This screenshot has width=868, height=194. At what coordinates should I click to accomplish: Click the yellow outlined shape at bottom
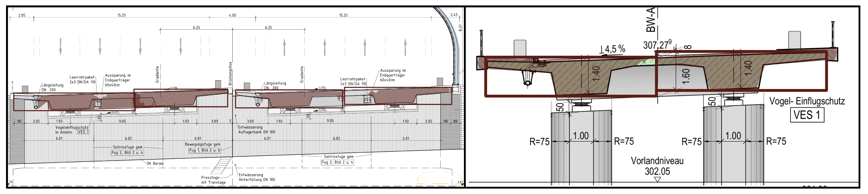click(440, 178)
